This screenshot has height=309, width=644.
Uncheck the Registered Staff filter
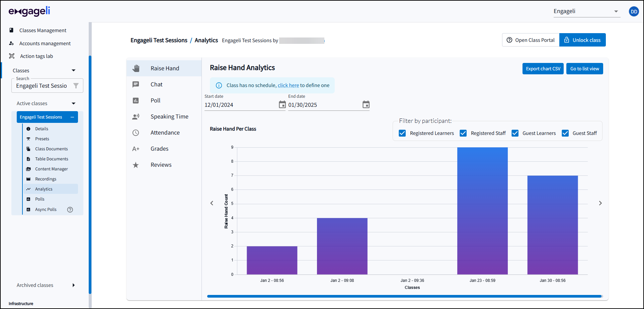(463, 133)
